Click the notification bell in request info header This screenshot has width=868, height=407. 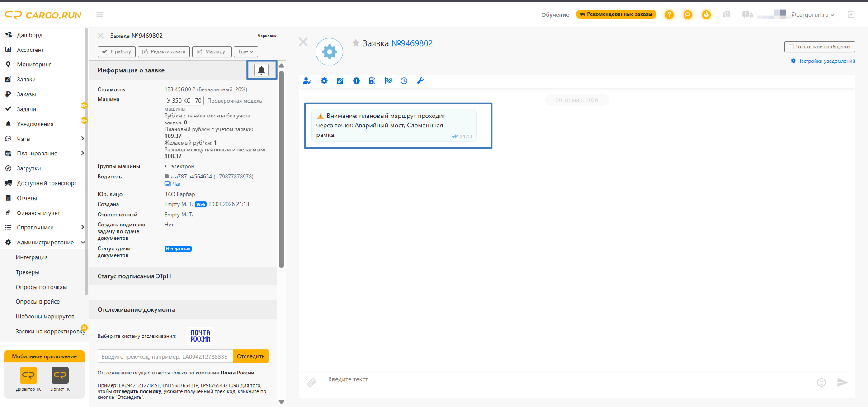pos(261,70)
